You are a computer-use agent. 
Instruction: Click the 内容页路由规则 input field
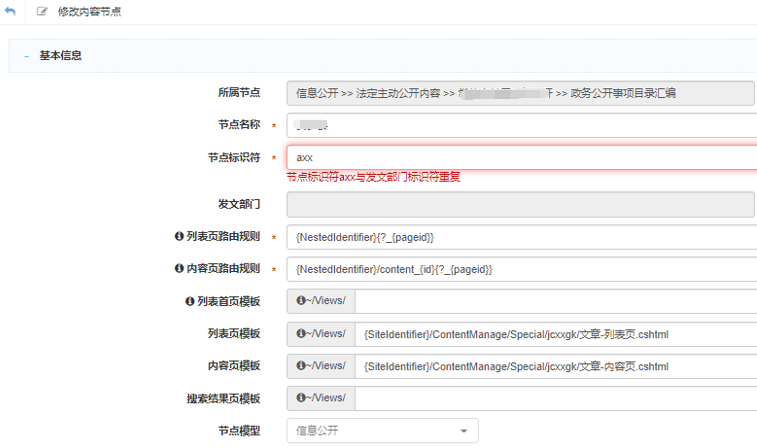tap(520, 270)
